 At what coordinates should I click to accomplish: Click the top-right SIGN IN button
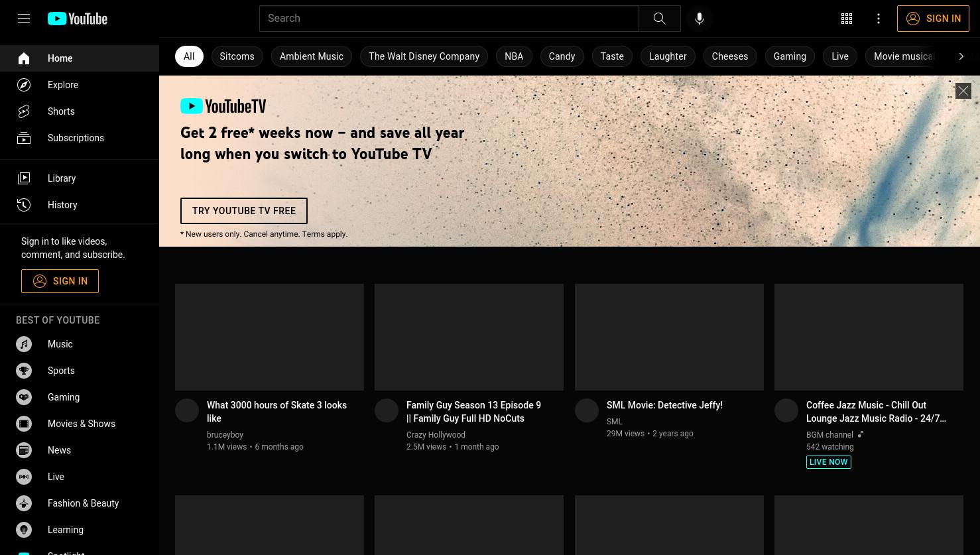(933, 19)
